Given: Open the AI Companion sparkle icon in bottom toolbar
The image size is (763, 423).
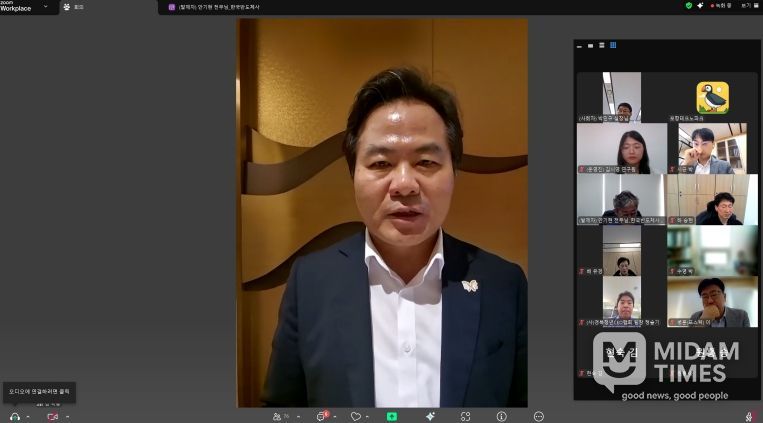Looking at the screenshot, I should 430,417.
